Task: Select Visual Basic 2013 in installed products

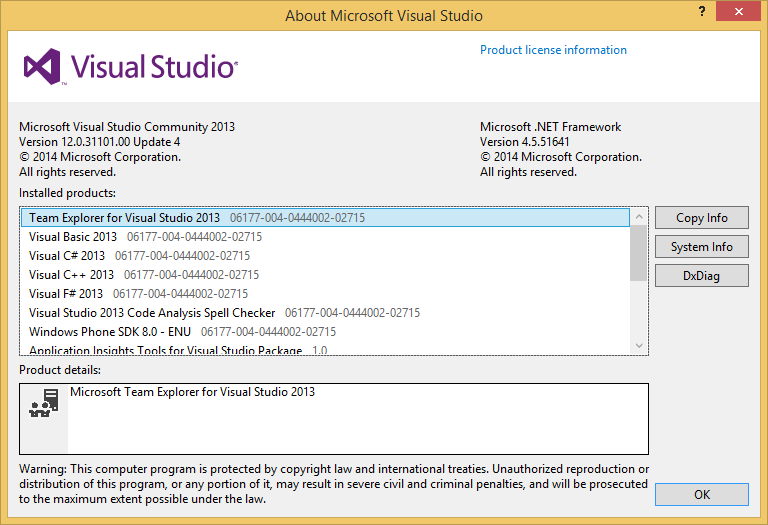Action: pos(73,237)
